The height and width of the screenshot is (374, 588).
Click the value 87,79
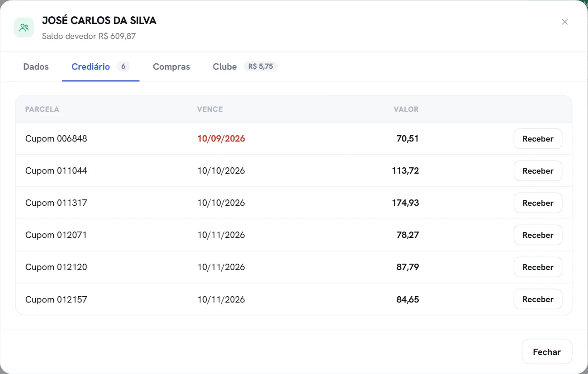tap(408, 267)
